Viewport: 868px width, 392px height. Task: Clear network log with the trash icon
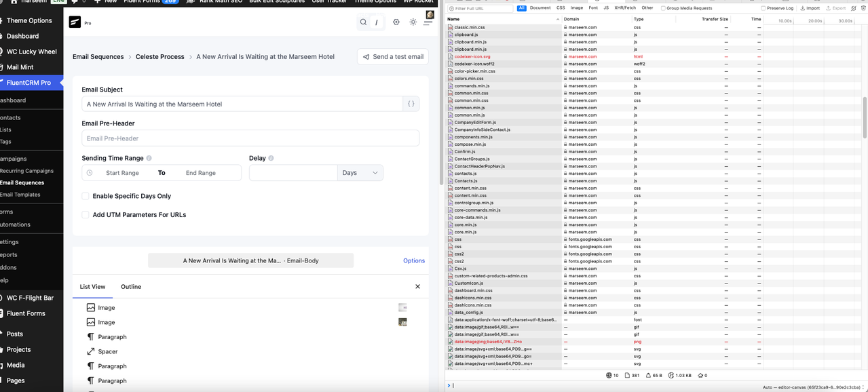click(862, 8)
